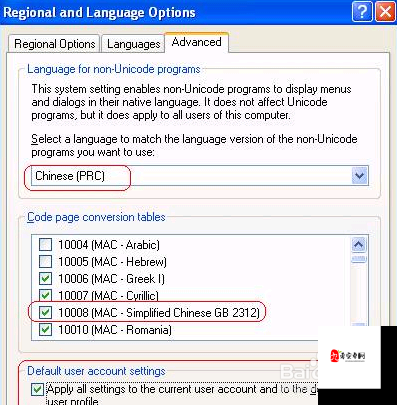The height and width of the screenshot is (405, 397).
Task: Select the Advanced tab
Action: pyautogui.click(x=196, y=42)
